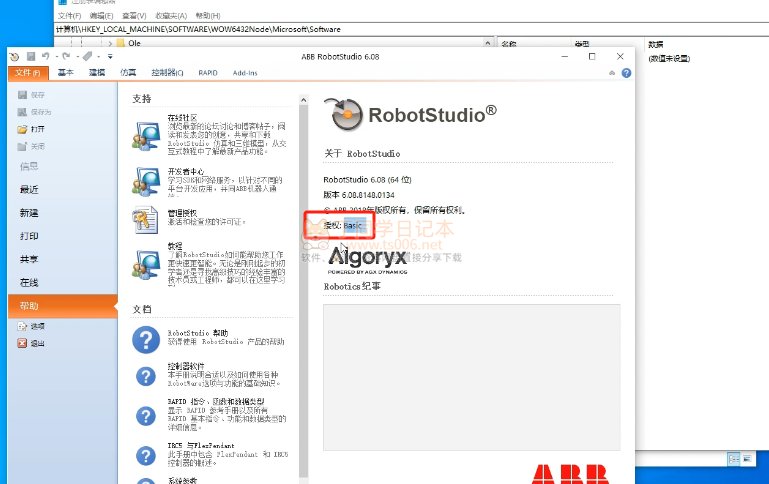This screenshot has width=769, height=484.
Task: Open the 控制器软件 help icon
Action: pos(146,376)
